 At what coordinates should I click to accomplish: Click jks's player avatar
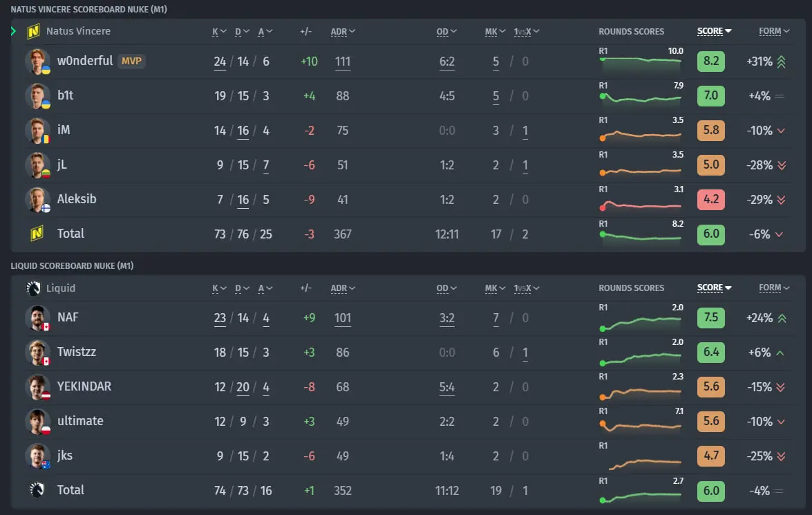click(38, 456)
